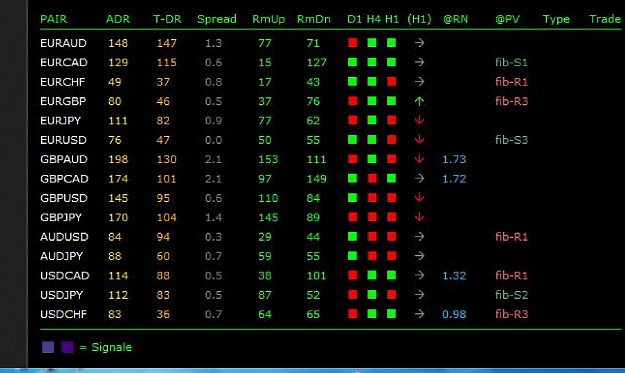Select the USDJPY pair name
This screenshot has height=373, width=625.
[x=62, y=295]
